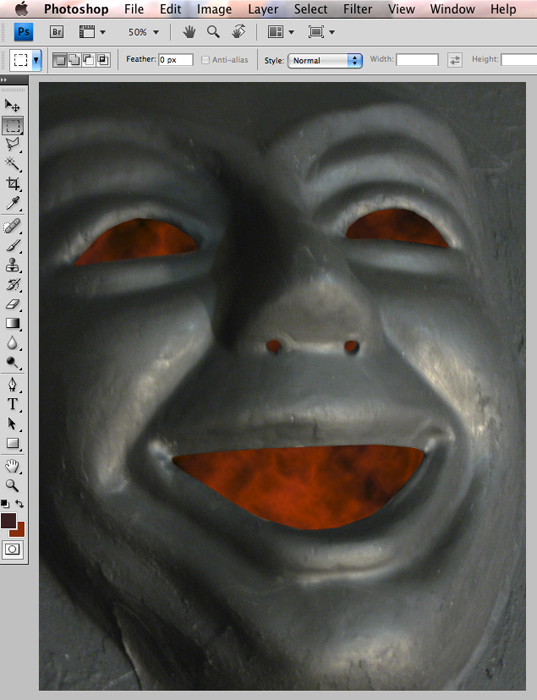This screenshot has width=537, height=700.
Task: Select the Clone Stamp tool
Action: point(12,265)
